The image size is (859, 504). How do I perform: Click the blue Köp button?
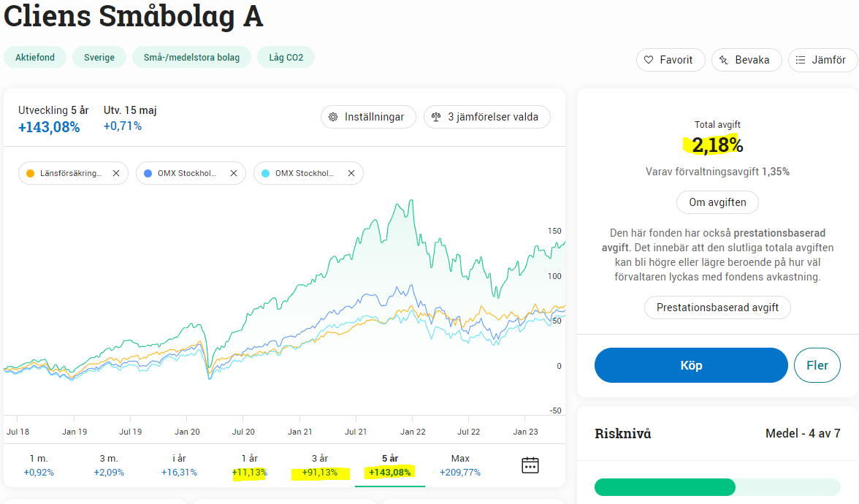(x=691, y=365)
